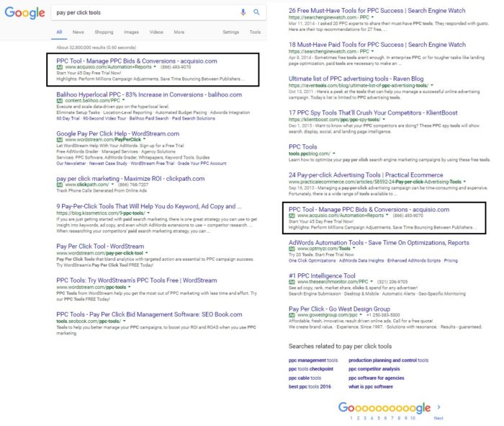Open the 9 Pay-Per-Click Tools kissmetrics result

[149, 206]
